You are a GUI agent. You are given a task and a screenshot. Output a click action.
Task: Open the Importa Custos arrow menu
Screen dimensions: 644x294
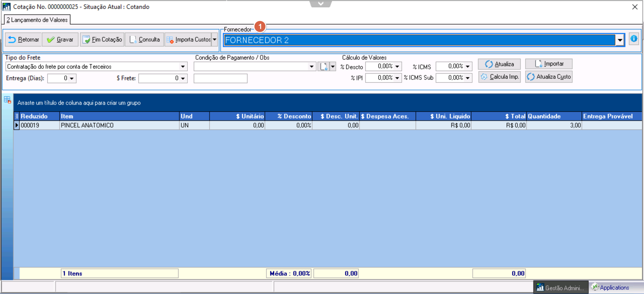tap(215, 40)
